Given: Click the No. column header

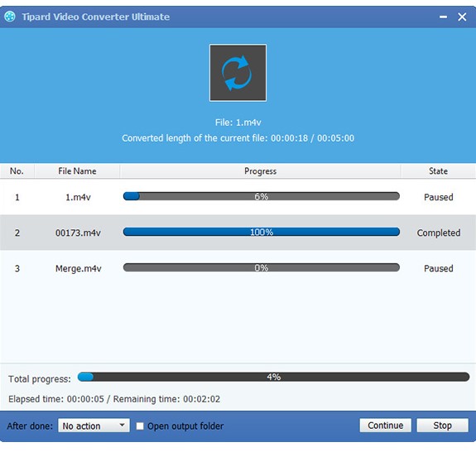Looking at the screenshot, I should (x=17, y=171).
